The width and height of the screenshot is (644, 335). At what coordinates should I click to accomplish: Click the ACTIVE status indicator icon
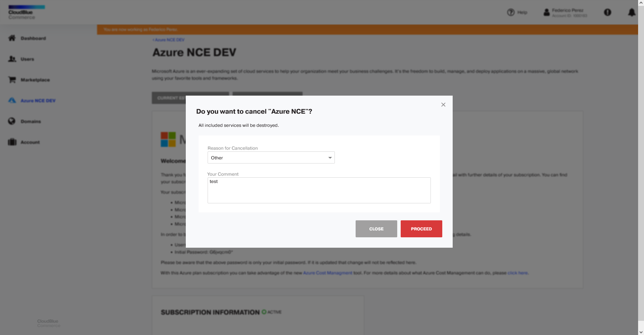click(x=264, y=312)
